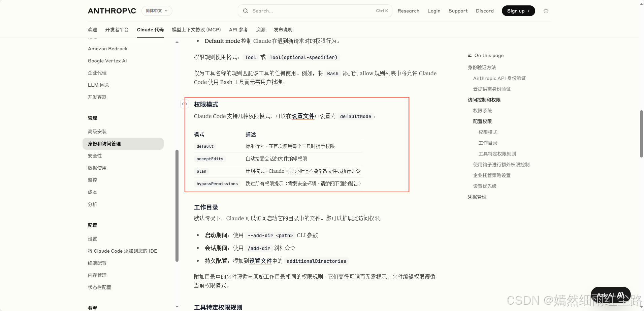Toggle the light/dark theme sun icon
Viewport: 644px width, 311px height.
(x=546, y=11)
